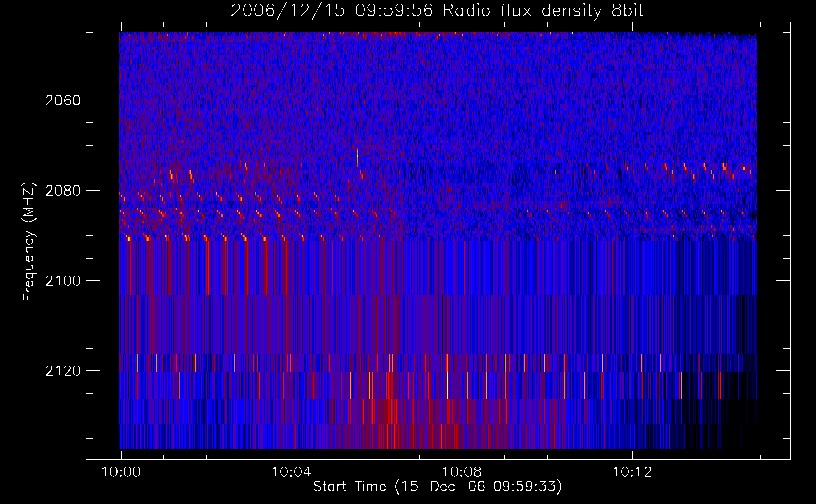Click the 2060 frequency tick label
Viewport: 816px width, 504px height.
63,100
